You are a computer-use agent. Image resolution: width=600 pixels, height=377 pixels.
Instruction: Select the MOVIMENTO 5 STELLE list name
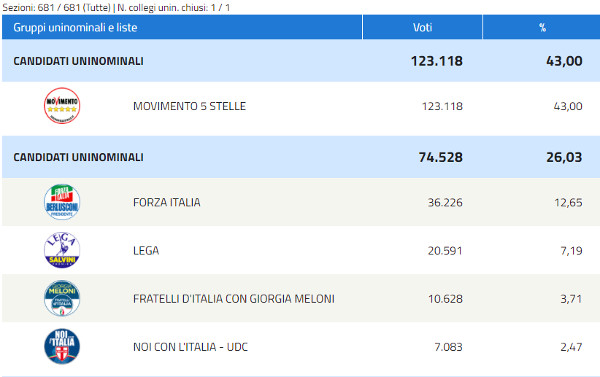point(189,106)
